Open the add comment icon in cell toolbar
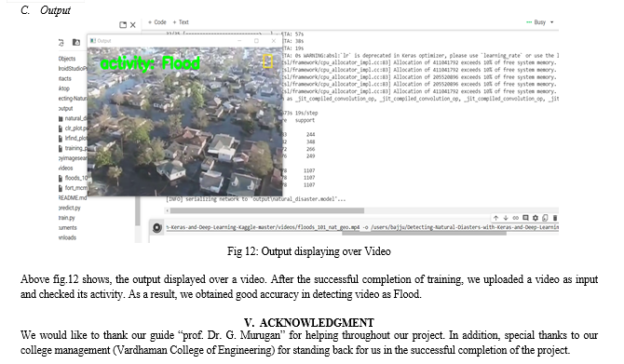This screenshot has width=624, height=364. click(525, 218)
